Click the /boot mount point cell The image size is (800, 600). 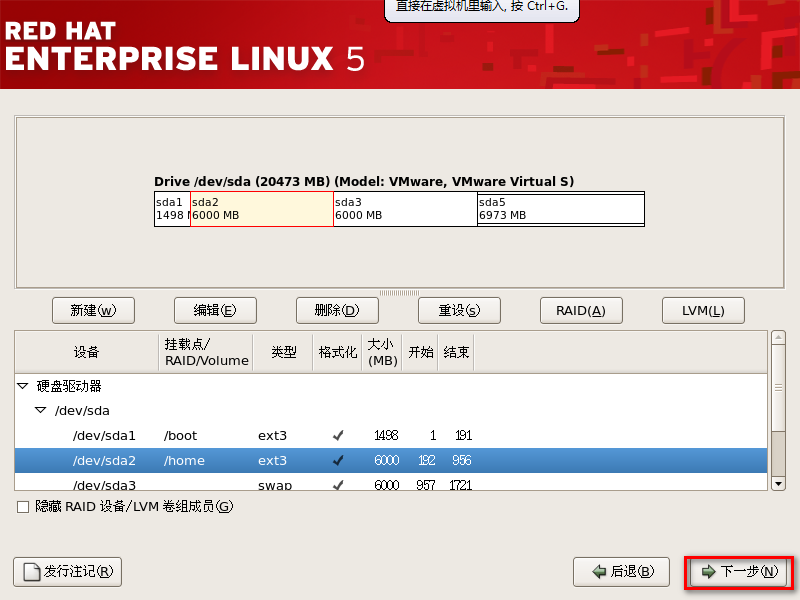point(180,436)
